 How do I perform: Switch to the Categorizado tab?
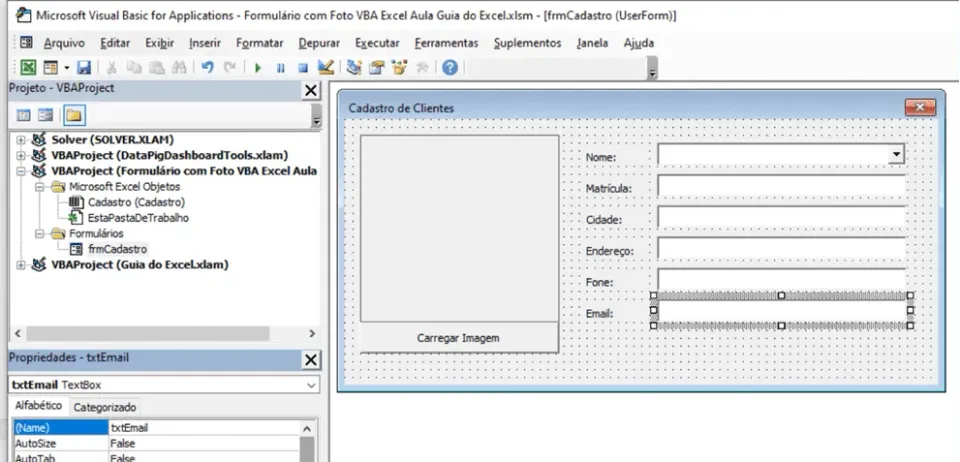105,407
